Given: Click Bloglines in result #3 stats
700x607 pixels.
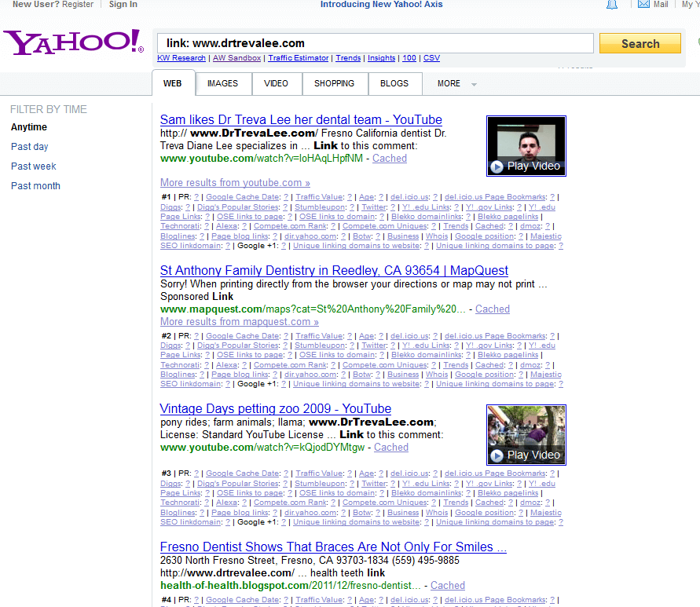Looking at the screenshot, I should point(178,513).
